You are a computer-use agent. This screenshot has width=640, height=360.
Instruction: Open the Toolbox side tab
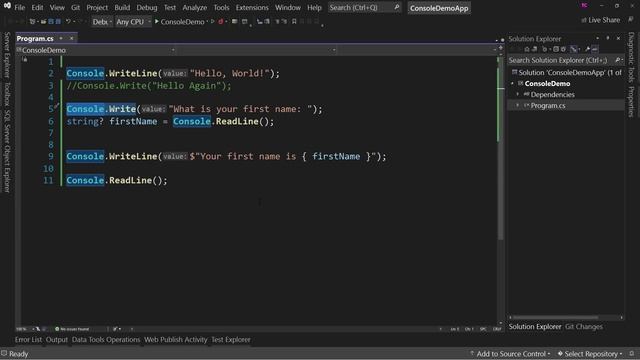coord(7,94)
